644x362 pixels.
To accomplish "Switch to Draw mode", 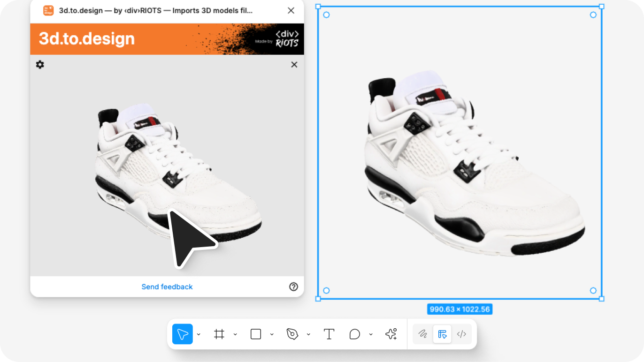I will pyautogui.click(x=422, y=334).
